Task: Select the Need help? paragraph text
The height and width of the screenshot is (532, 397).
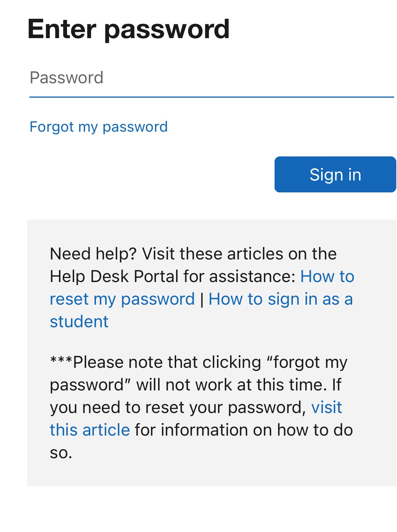Action: pos(202,288)
